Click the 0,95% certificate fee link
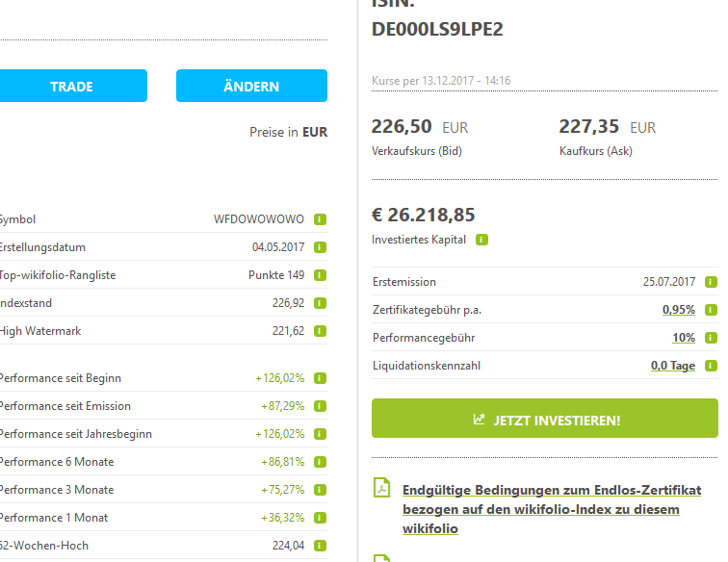This screenshot has width=728, height=562. coord(678,310)
